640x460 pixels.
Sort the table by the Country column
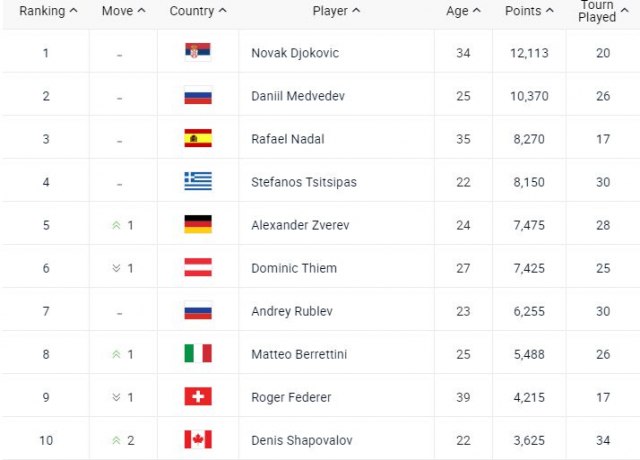(197, 11)
